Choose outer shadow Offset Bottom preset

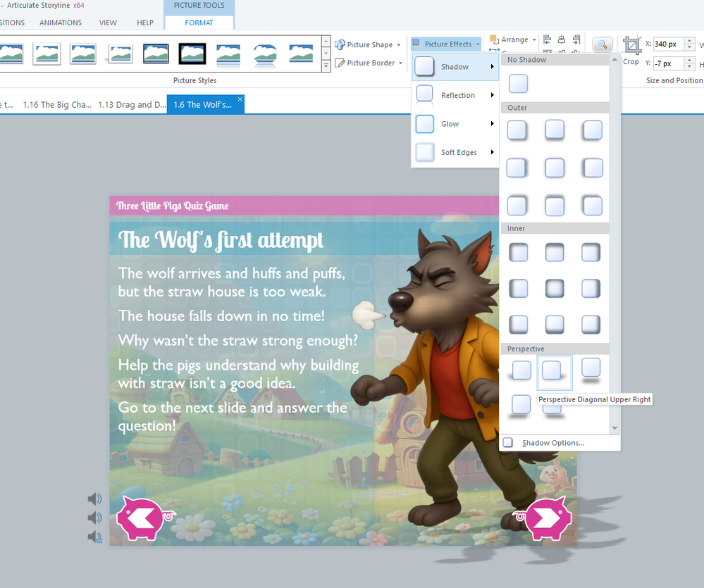click(x=555, y=130)
